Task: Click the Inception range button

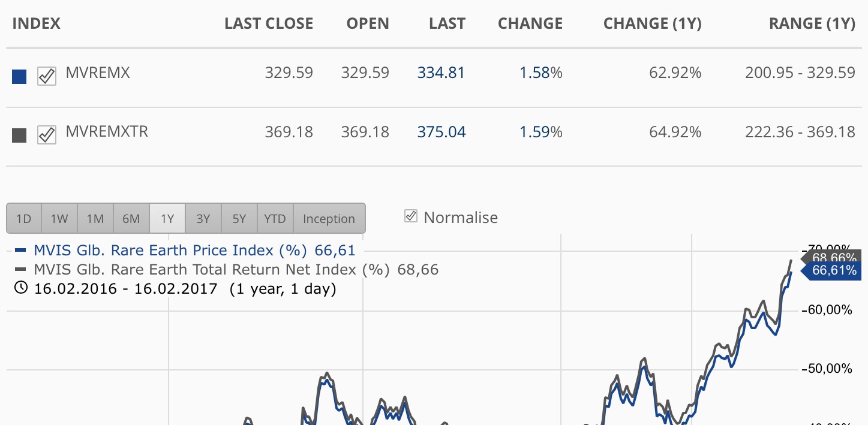Action: pos(329,218)
